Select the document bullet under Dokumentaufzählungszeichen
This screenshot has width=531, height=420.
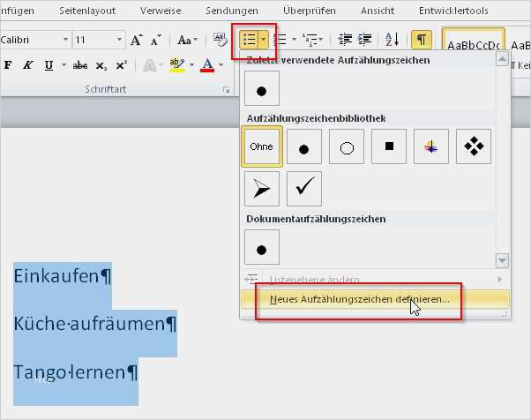pos(262,247)
